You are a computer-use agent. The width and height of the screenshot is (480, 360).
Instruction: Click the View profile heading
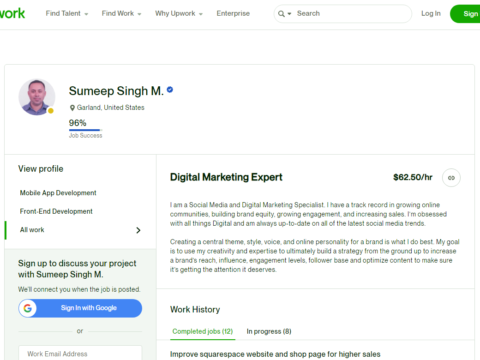pos(41,169)
